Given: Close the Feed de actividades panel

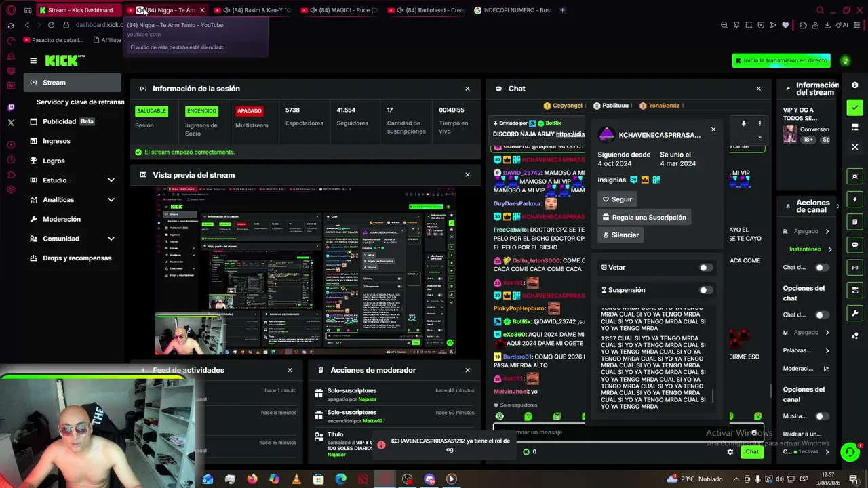Looking at the screenshot, I should 290,370.
